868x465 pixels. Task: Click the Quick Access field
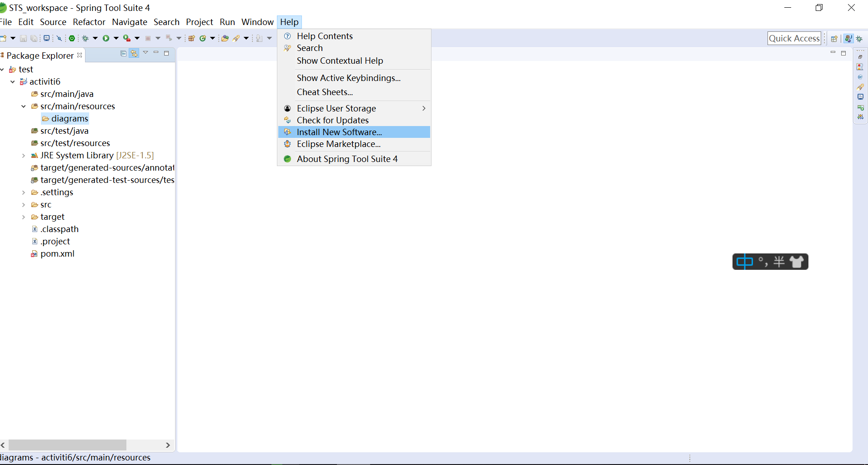pos(794,39)
